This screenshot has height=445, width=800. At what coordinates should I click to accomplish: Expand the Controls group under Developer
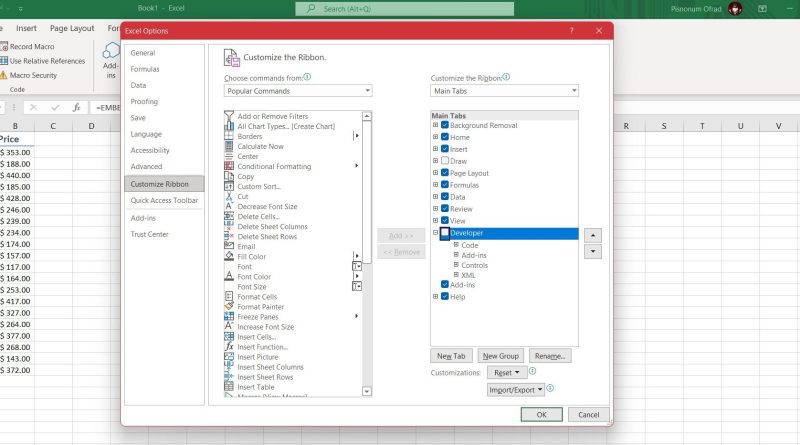456,265
